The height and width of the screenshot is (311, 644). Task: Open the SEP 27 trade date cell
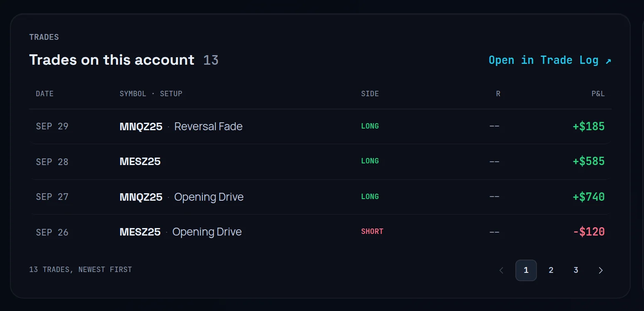[x=52, y=197]
